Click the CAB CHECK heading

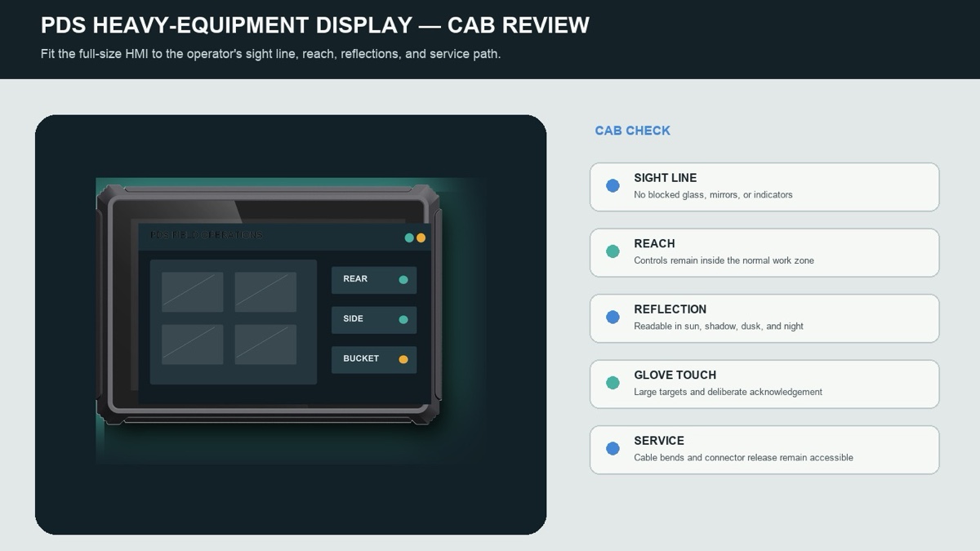(632, 131)
